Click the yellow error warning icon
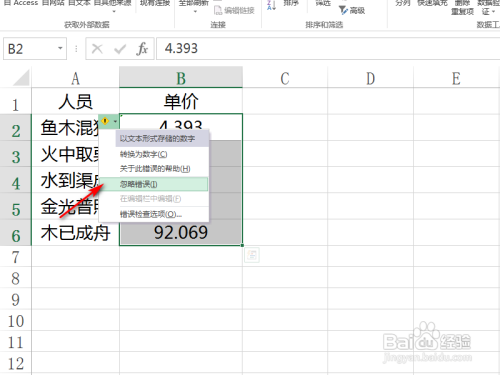The height and width of the screenshot is (375, 500). coord(105,121)
